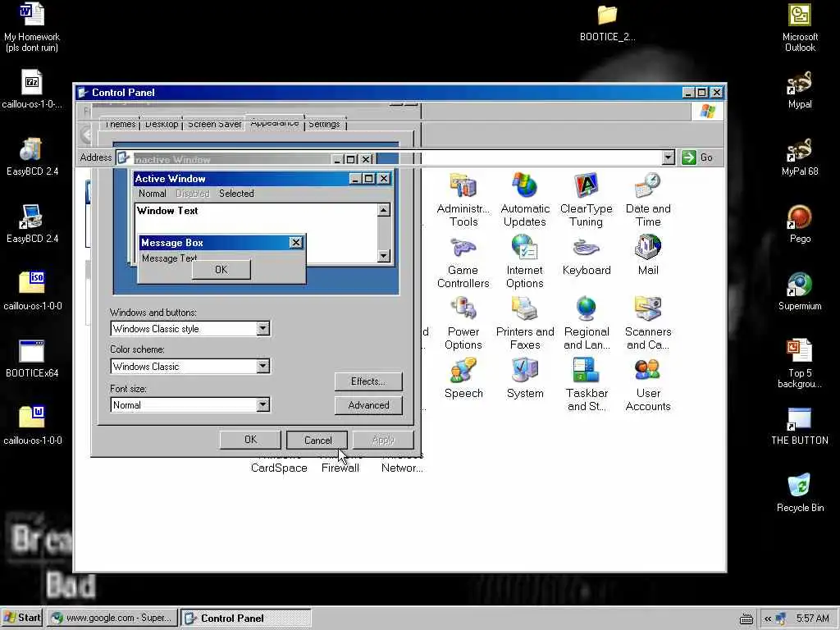The height and width of the screenshot is (630, 840).
Task: Open Speech settings icon
Action: point(463,378)
